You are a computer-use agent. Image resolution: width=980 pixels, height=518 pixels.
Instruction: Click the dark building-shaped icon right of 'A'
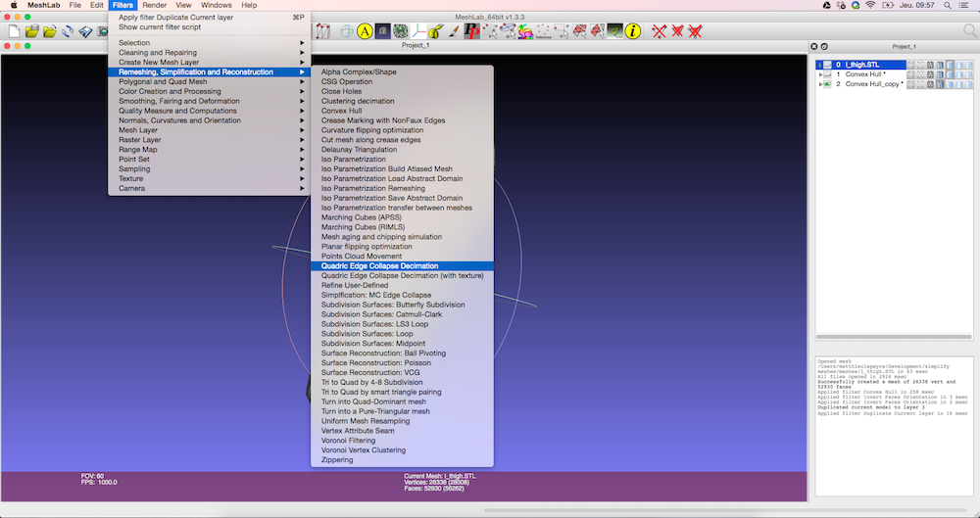click(x=382, y=30)
